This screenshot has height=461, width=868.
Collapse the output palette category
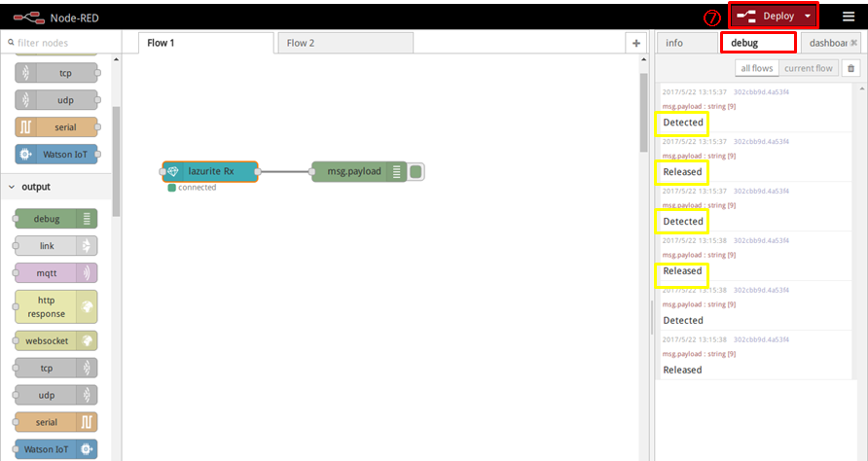point(55,187)
